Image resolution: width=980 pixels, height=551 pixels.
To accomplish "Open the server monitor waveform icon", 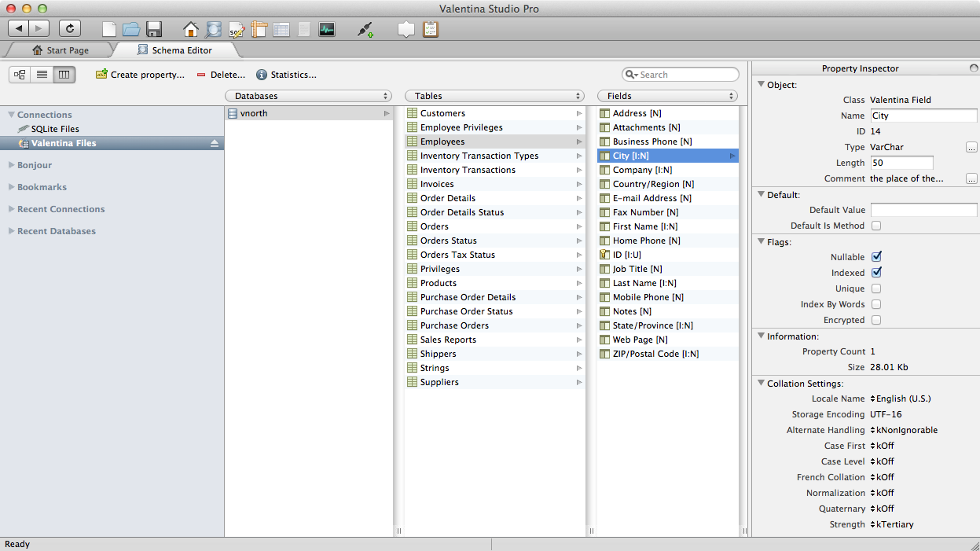I will pos(327,30).
